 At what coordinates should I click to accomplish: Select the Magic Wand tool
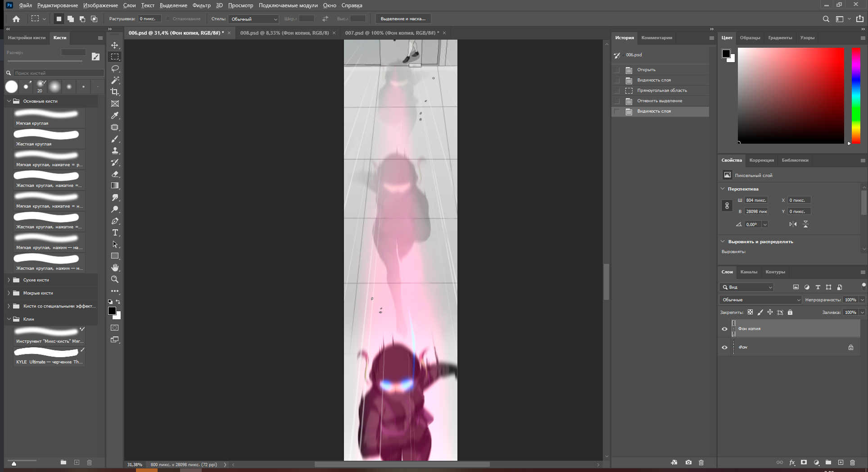pyautogui.click(x=115, y=80)
